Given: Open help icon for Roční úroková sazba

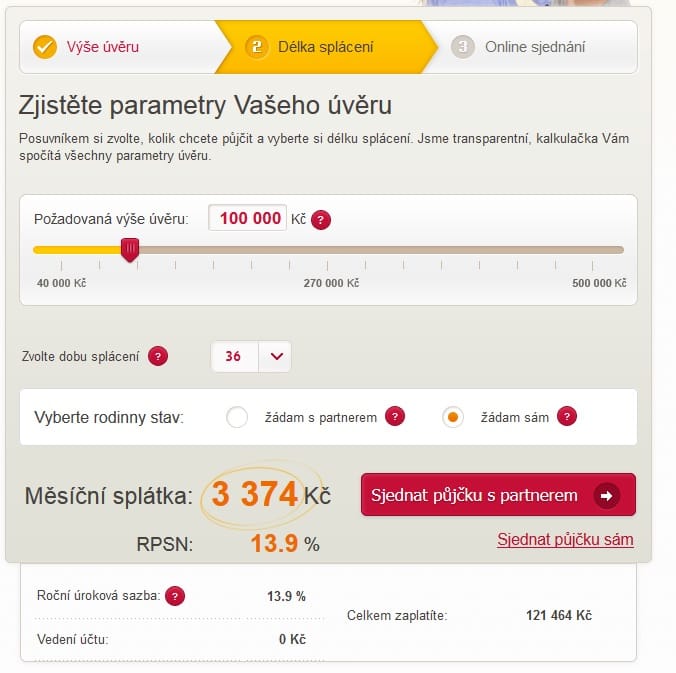Looking at the screenshot, I should pos(175,596).
